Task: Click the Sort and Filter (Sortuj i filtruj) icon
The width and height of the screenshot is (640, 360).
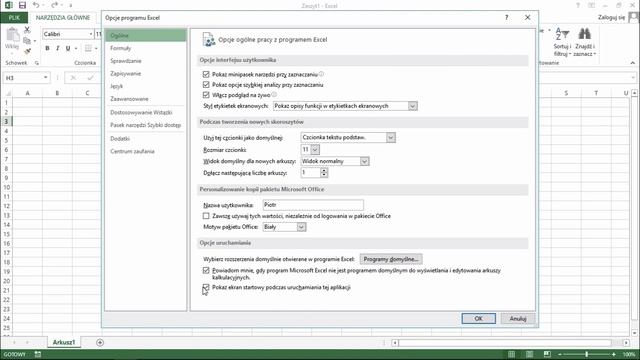Action: (562, 34)
